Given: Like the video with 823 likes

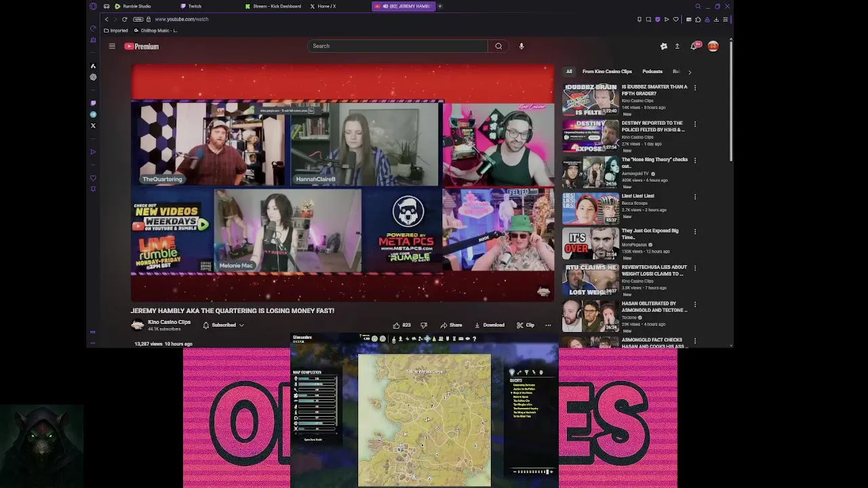Looking at the screenshot, I should pyautogui.click(x=401, y=325).
